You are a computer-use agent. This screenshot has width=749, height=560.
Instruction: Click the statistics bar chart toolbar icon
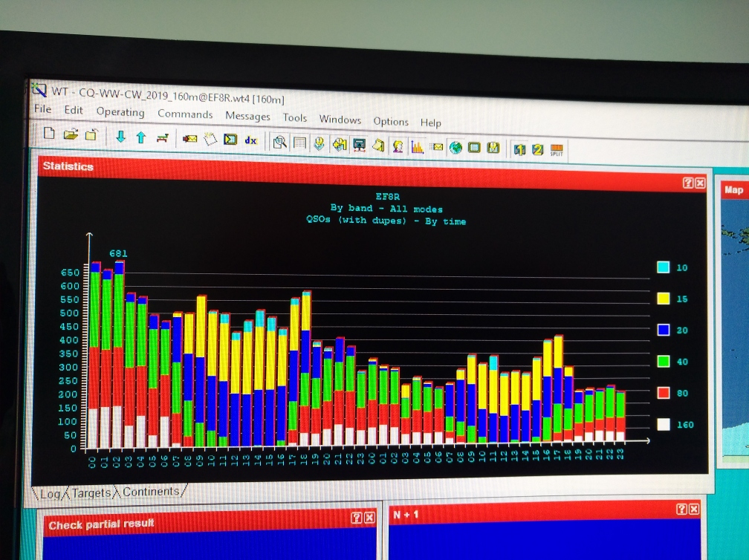[x=417, y=146]
